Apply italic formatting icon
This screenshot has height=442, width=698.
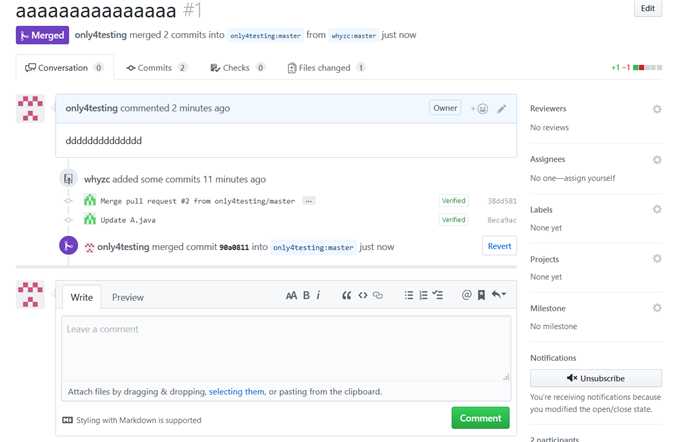pyautogui.click(x=318, y=295)
